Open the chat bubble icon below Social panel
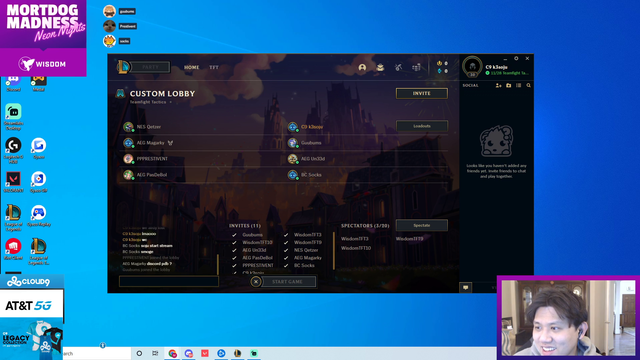640x360 pixels. (x=466, y=287)
